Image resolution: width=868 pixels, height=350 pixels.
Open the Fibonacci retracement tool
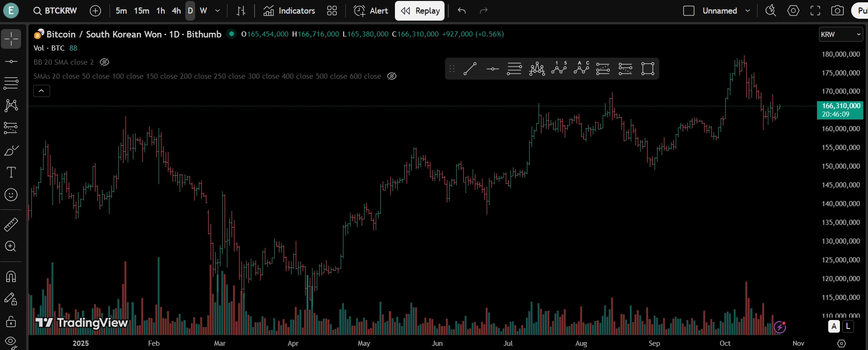(11, 83)
